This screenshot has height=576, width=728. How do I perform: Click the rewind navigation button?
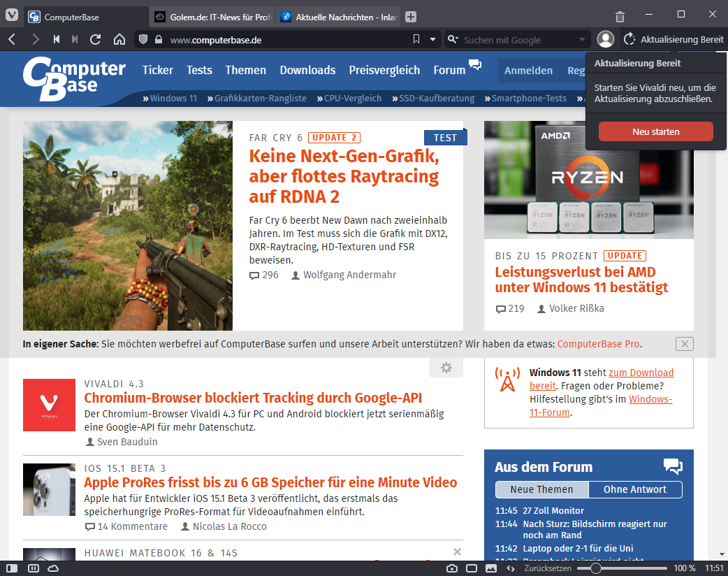[x=56, y=39]
